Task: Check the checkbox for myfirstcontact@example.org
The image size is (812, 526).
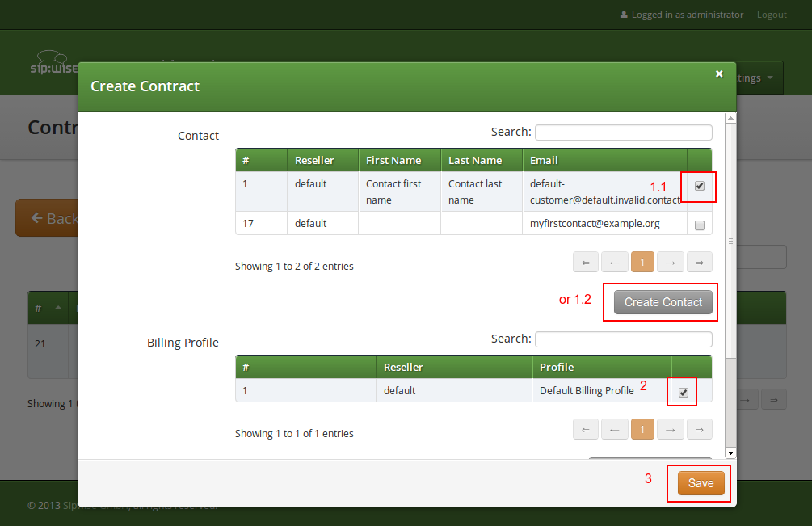Action: coord(698,224)
